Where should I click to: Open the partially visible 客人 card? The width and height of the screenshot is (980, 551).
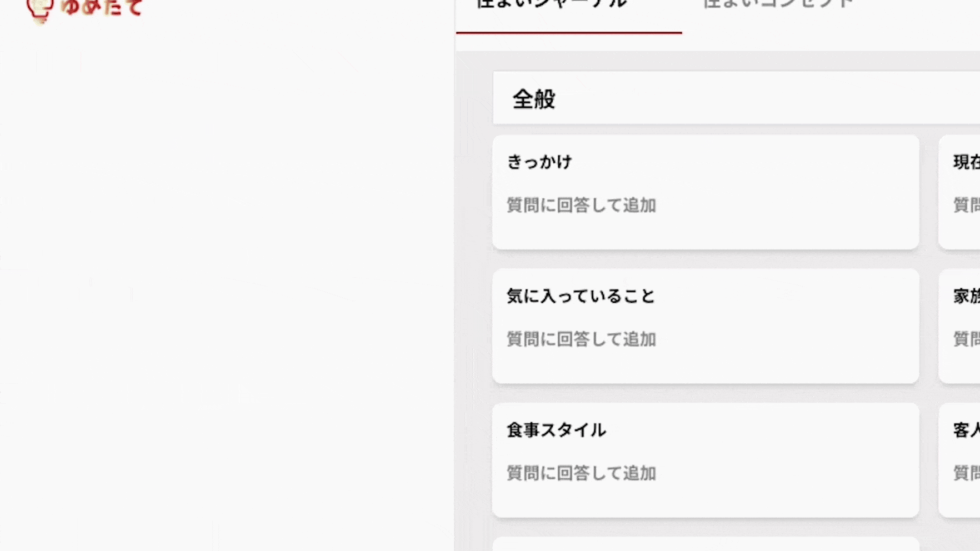pos(966,430)
